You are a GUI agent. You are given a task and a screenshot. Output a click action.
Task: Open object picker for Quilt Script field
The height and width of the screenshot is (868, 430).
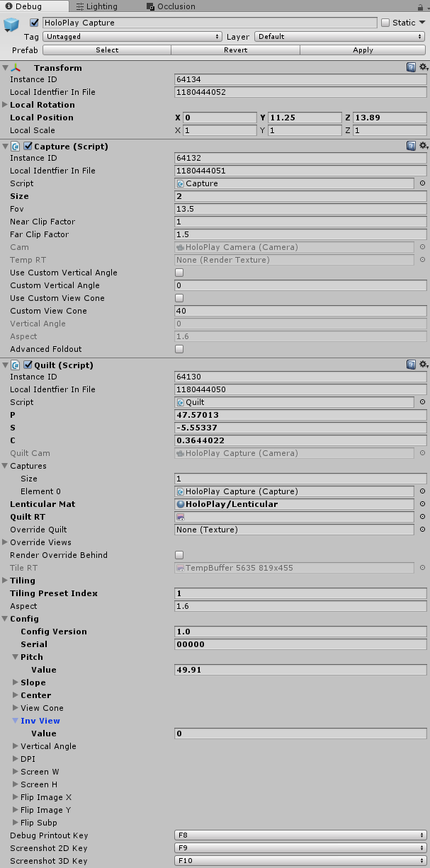(x=422, y=402)
